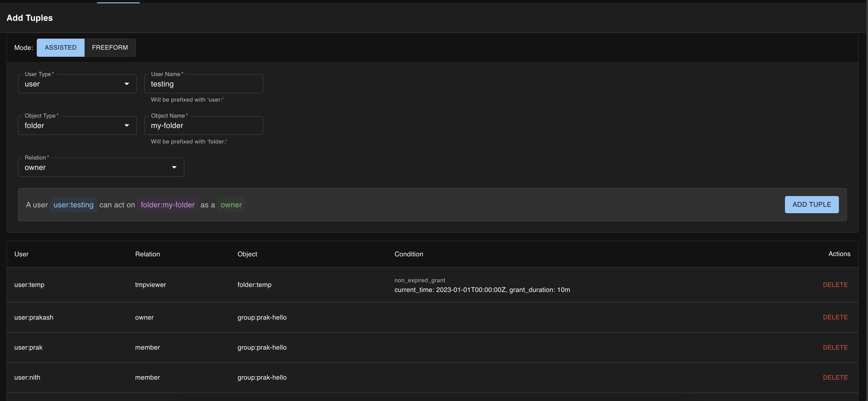This screenshot has width=868, height=401.
Task: Click the user:testing chip in preview
Action: (74, 205)
